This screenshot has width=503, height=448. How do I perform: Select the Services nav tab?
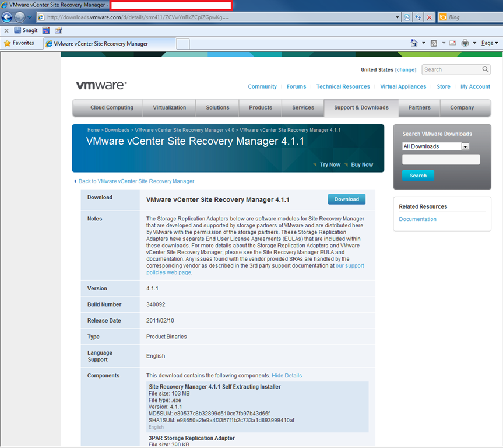(303, 108)
